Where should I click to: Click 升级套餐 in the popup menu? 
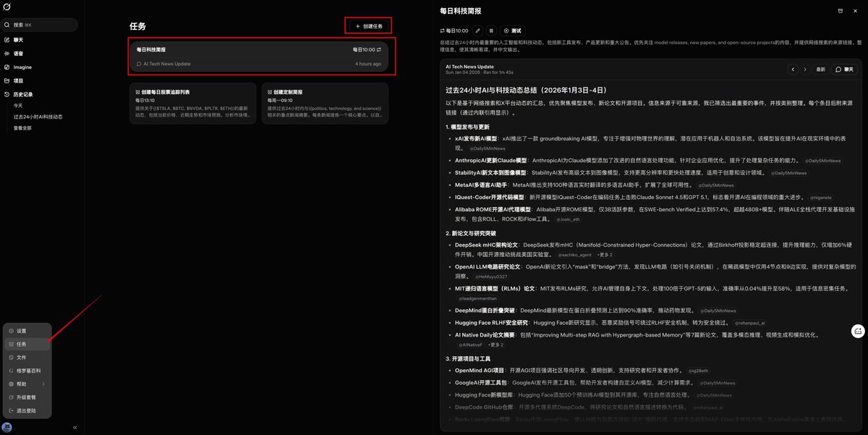tap(26, 397)
